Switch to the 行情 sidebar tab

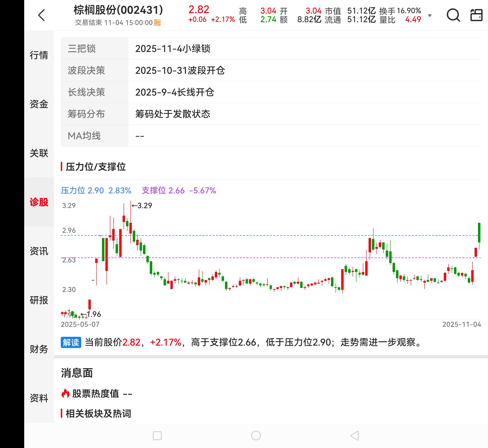tap(39, 55)
